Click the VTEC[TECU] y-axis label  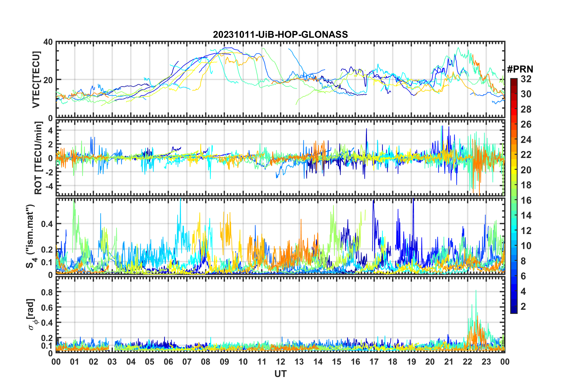point(36,80)
